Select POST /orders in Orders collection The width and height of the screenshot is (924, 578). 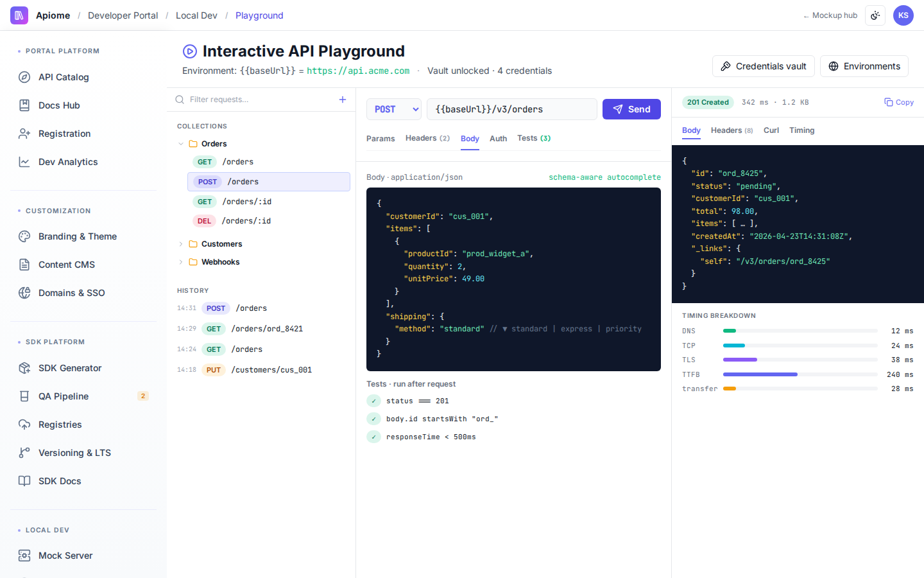tap(269, 182)
